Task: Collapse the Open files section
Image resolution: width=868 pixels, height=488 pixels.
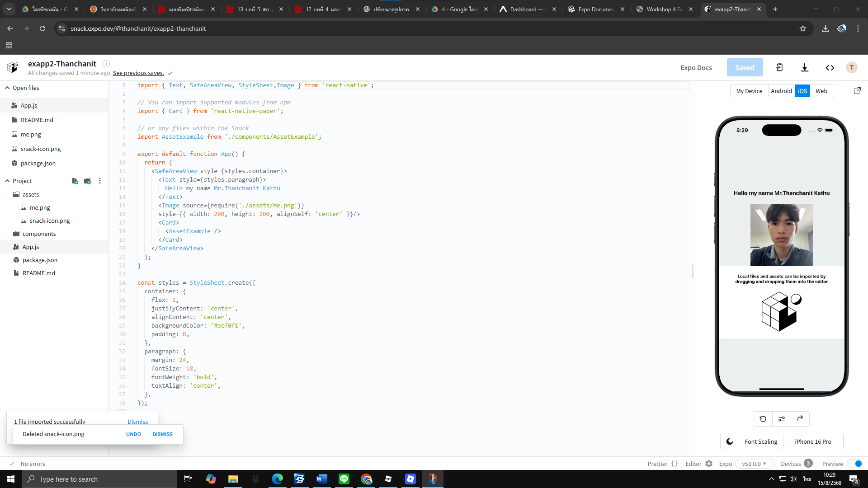Action: (7, 88)
